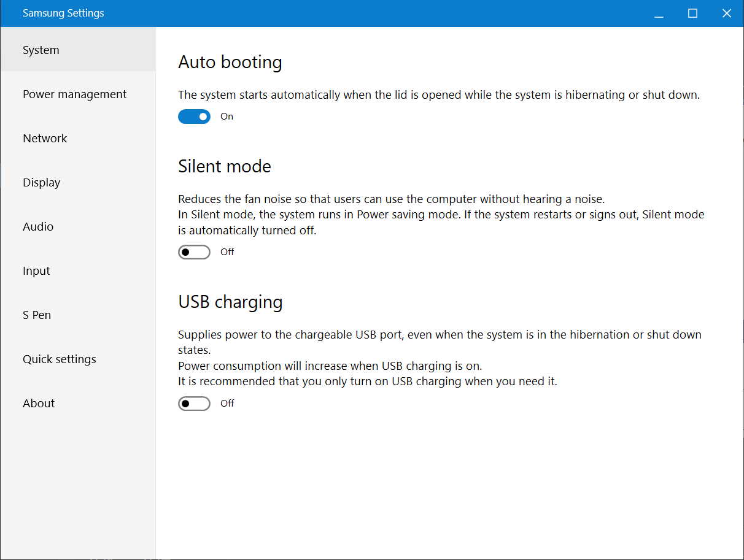Viewport: 744px width, 560px height.
Task: Switch to the Audio section
Action: coord(78,226)
